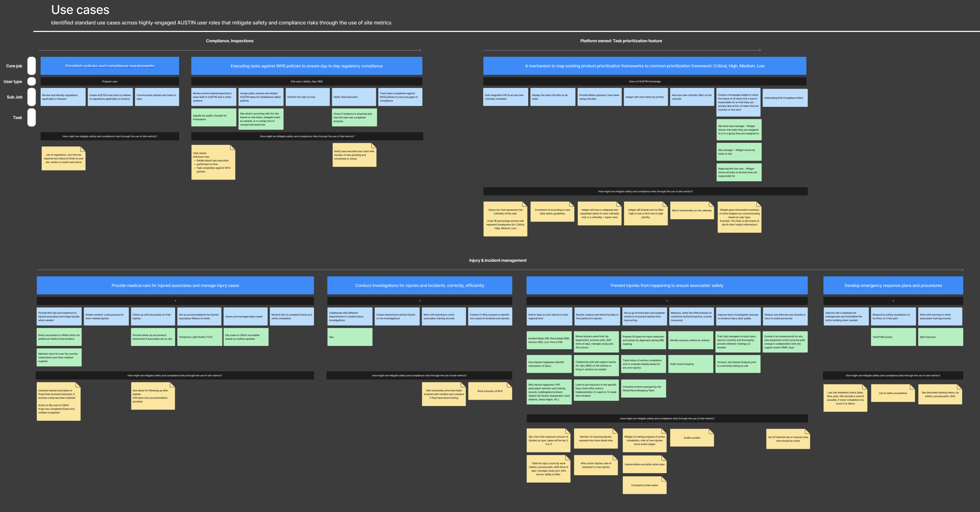This screenshot has width=980, height=512.
Task: Toggle the white pill beside "Sub Job"
Action: point(32,97)
